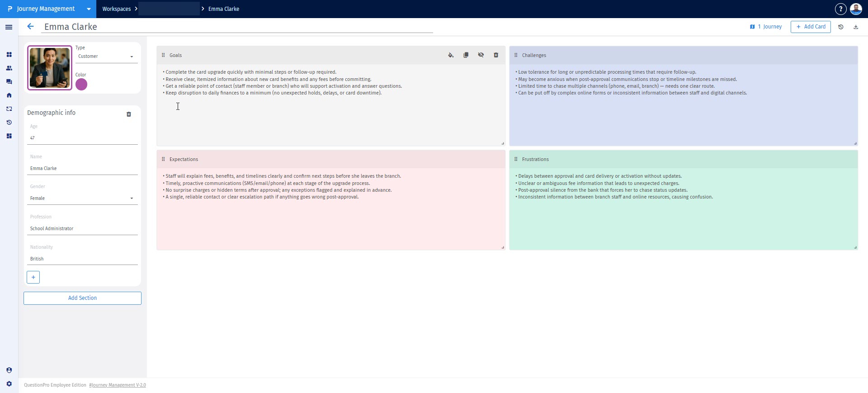Image resolution: width=868 pixels, height=393 pixels.
Task: Click the Age field showing 47
Action: [x=82, y=138]
